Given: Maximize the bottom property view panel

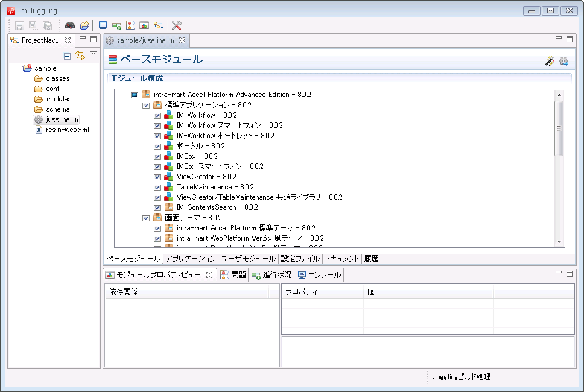Looking at the screenshot, I should coord(570,274).
